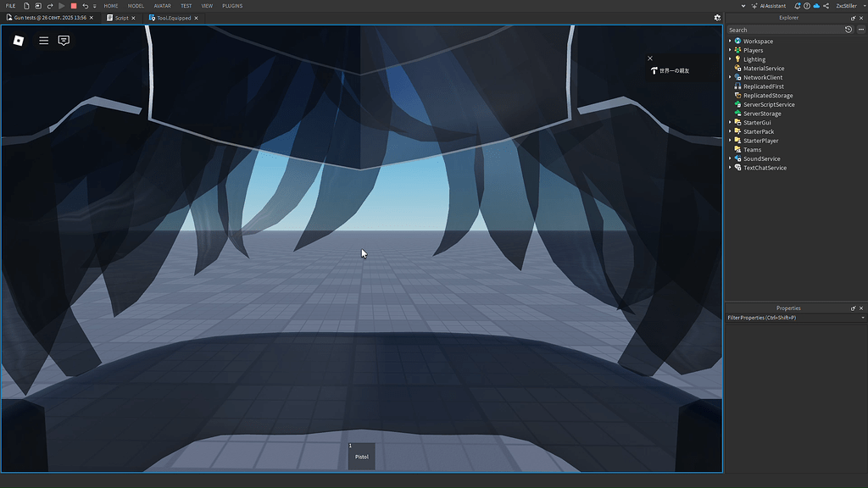The image size is (868, 488).
Task: Open the AI Assistant
Action: click(x=769, y=6)
